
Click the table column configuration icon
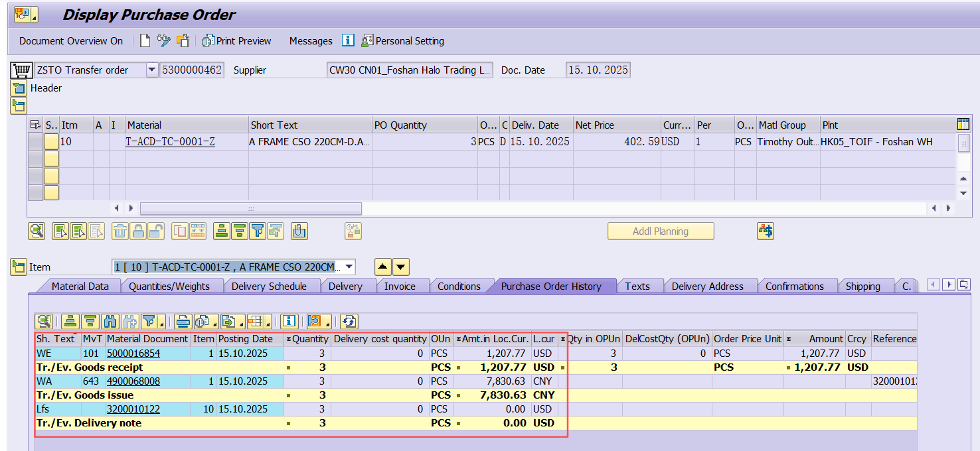tap(963, 125)
